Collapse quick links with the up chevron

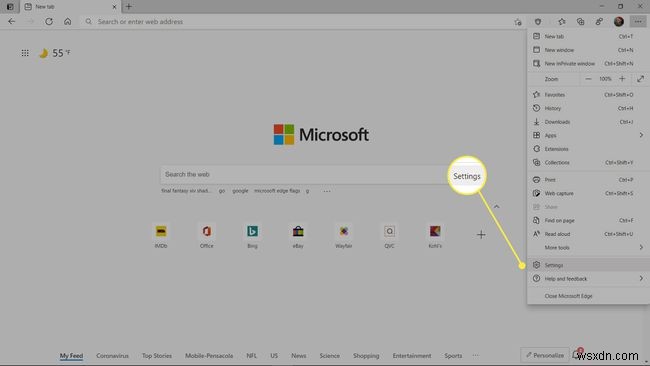[496, 206]
